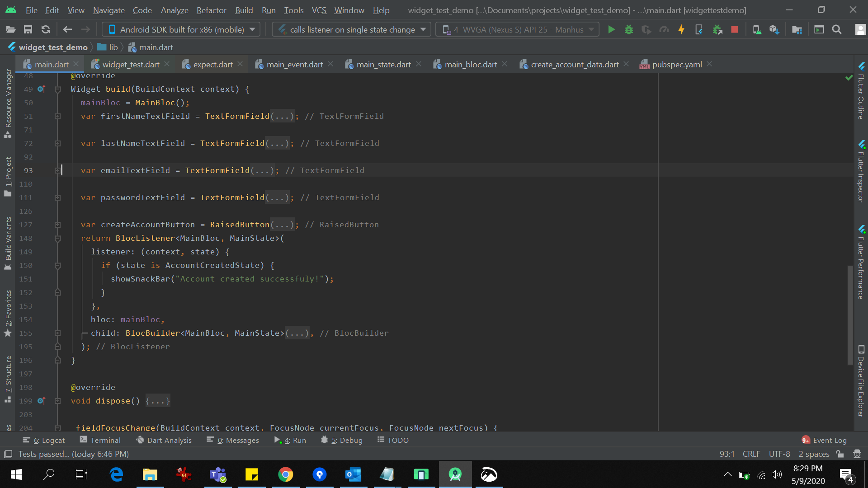Viewport: 868px width, 488px height.
Task: Start a debugging session with the bug icon
Action: (629, 29)
